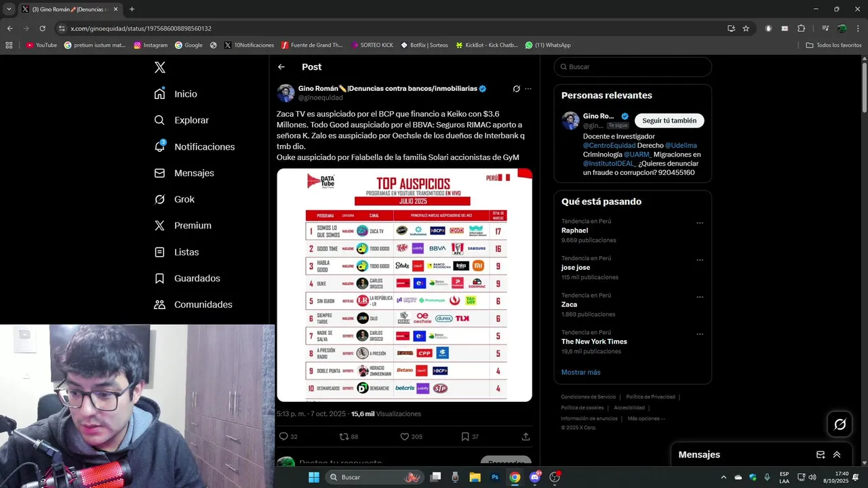
Task: Open Listas in the sidebar
Action: (x=177, y=252)
